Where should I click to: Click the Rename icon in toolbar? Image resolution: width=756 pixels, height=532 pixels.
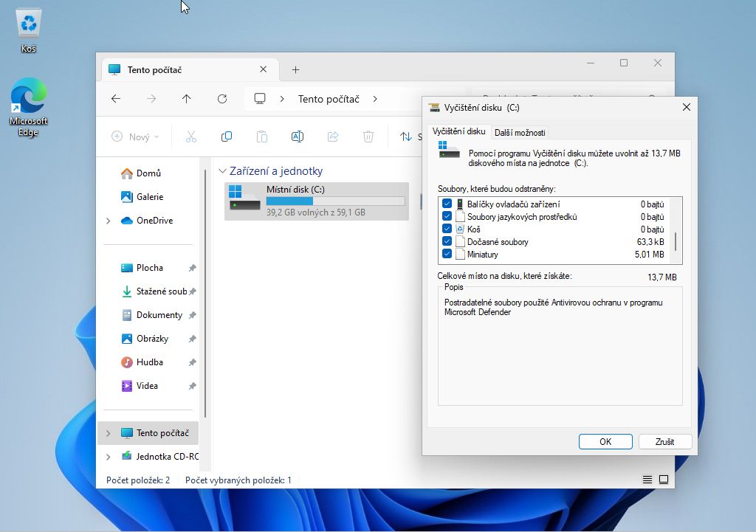coord(298,137)
